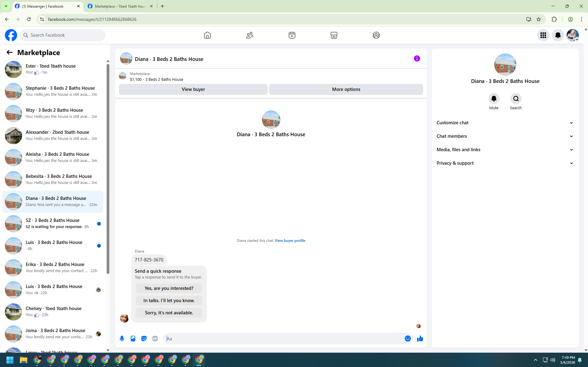Viewport: 588px width, 367px height.
Task: Open Marketplace storefront icon in top navigation
Action: click(x=334, y=35)
